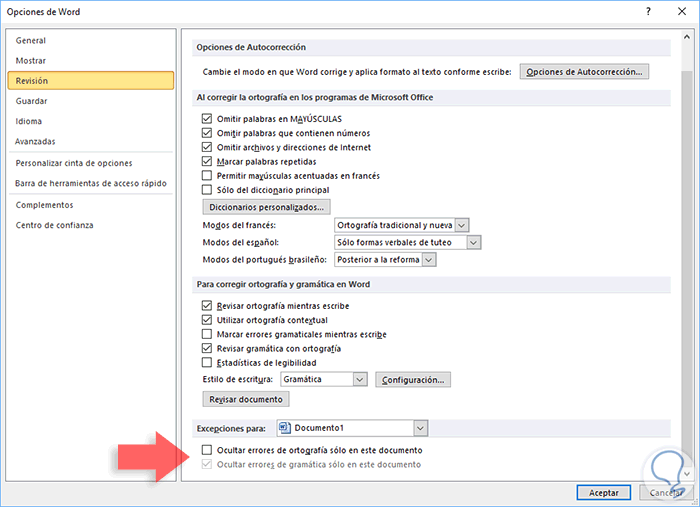700x507 pixels.
Task: Expand Excepciones para document dropdown
Action: point(420,428)
